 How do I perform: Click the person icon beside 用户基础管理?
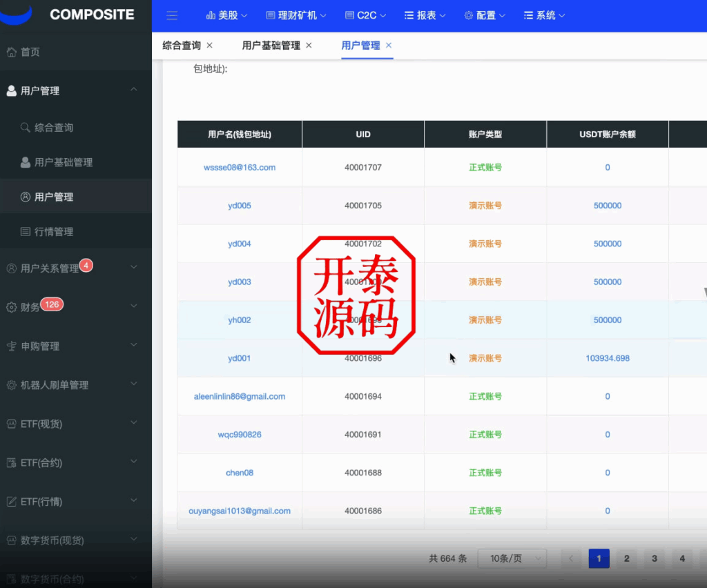pyautogui.click(x=26, y=162)
